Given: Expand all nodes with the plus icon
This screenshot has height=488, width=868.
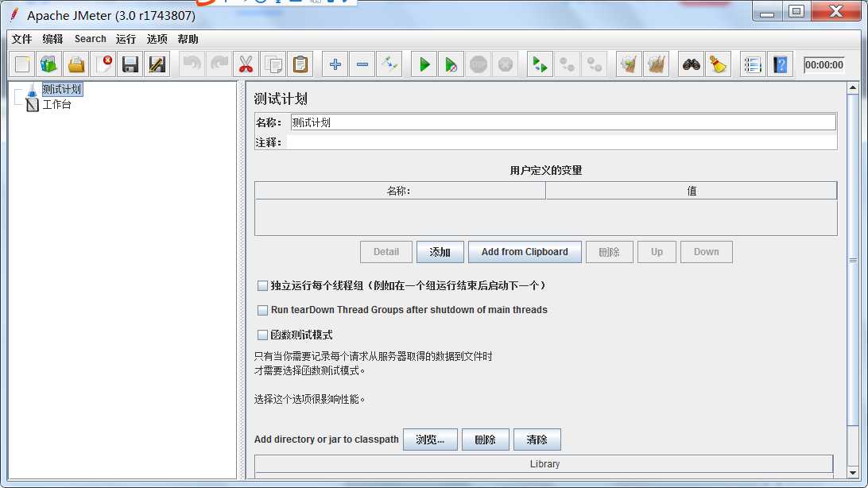Looking at the screenshot, I should click(x=335, y=64).
